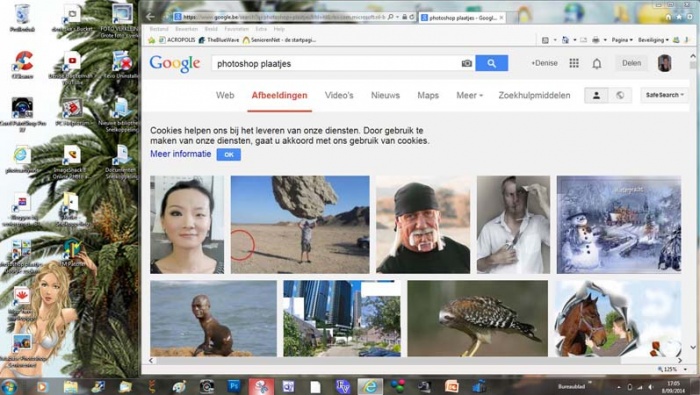
Task: Expand the SafeSearch dropdown
Action: coord(664,95)
